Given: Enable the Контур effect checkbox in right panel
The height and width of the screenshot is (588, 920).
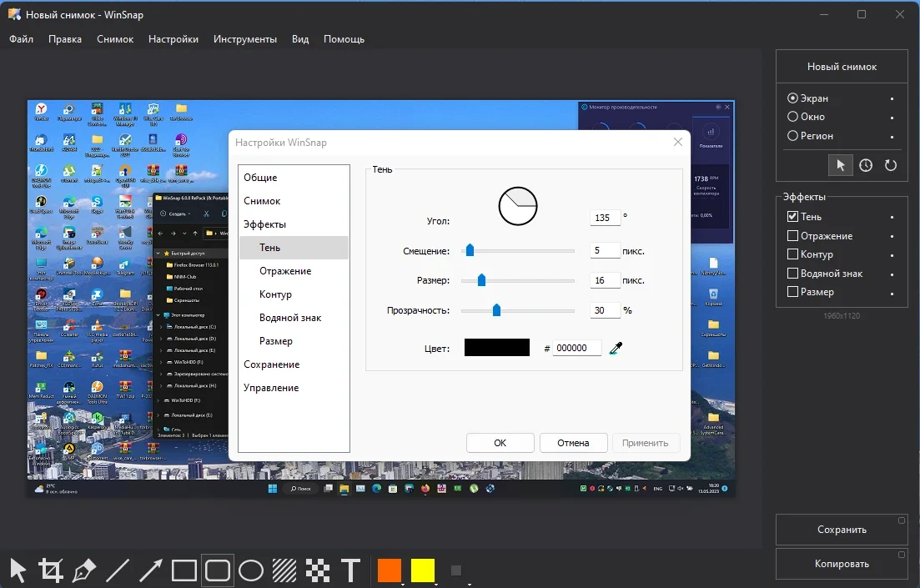Looking at the screenshot, I should click(792, 254).
